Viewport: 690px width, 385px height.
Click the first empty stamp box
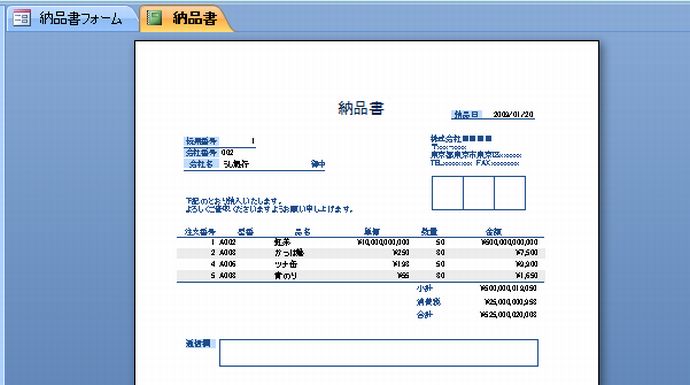448,193
